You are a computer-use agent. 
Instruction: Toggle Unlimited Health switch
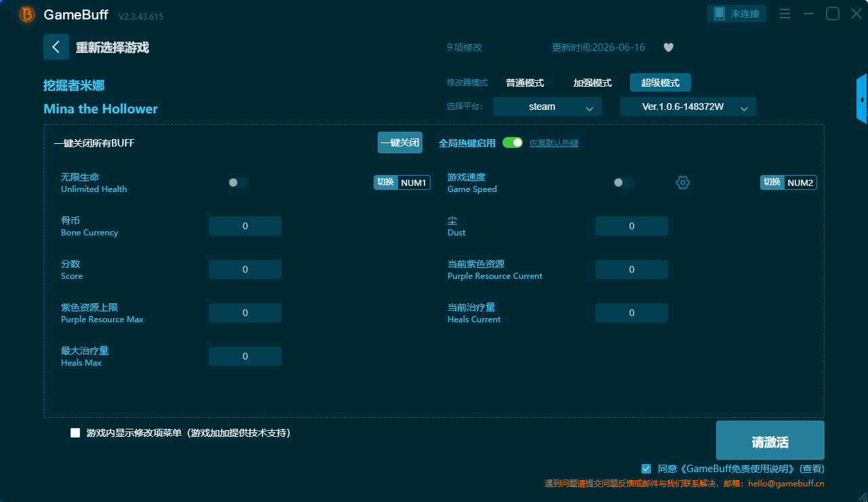coord(238,182)
